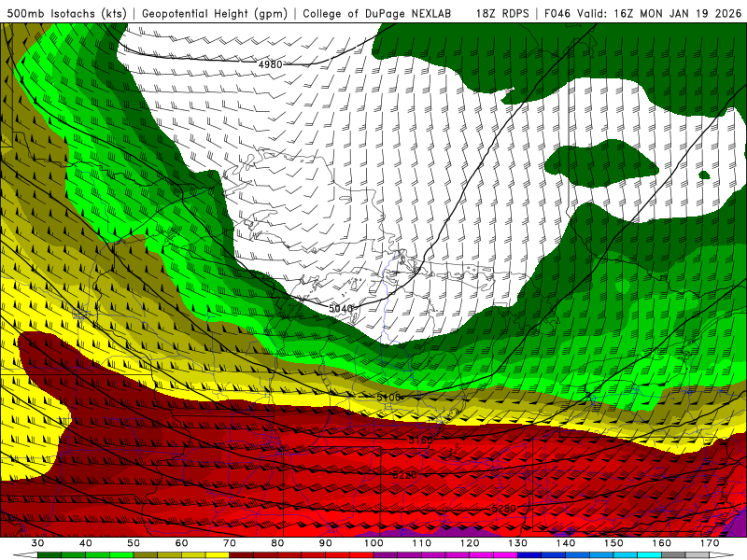This screenshot has height=560, width=747.
Task: Click the 140 knot value on the color scale
Action: point(566,543)
